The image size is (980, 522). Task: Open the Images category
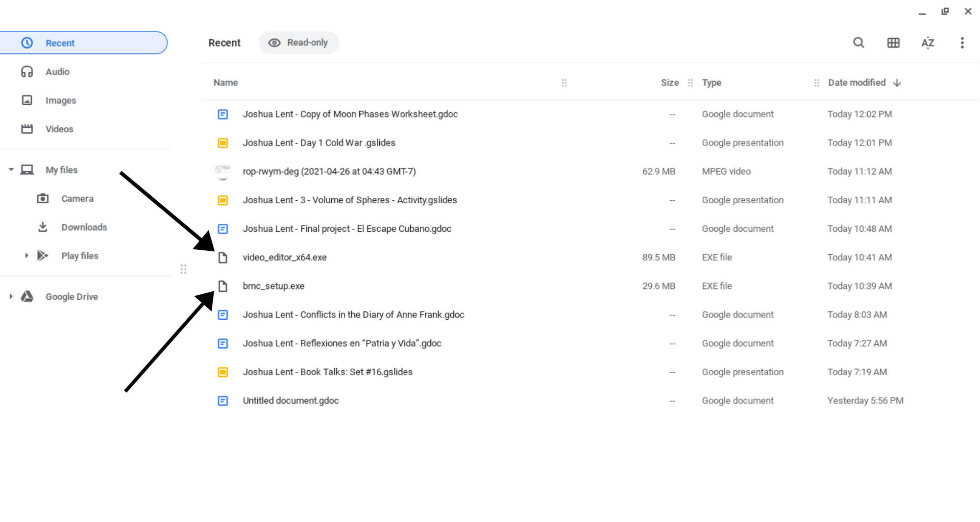point(60,100)
